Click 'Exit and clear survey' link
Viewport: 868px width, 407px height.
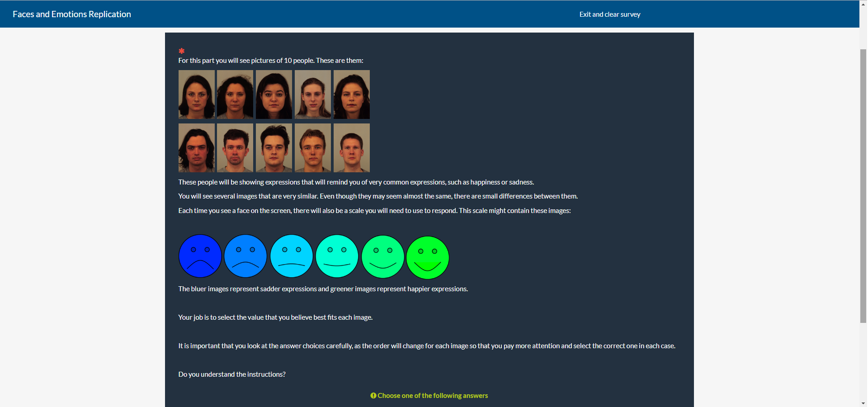point(609,14)
